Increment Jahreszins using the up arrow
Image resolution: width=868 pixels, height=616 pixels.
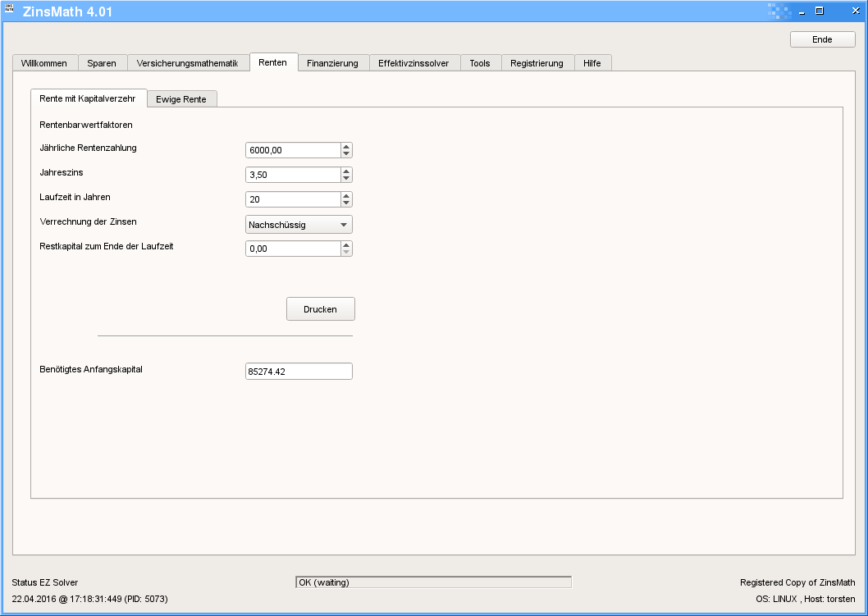346,171
